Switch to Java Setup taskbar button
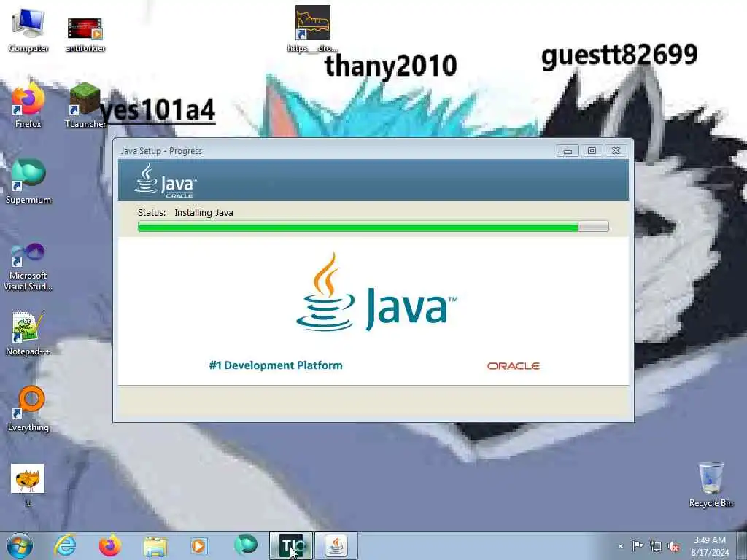The width and height of the screenshot is (747, 560). click(336, 545)
